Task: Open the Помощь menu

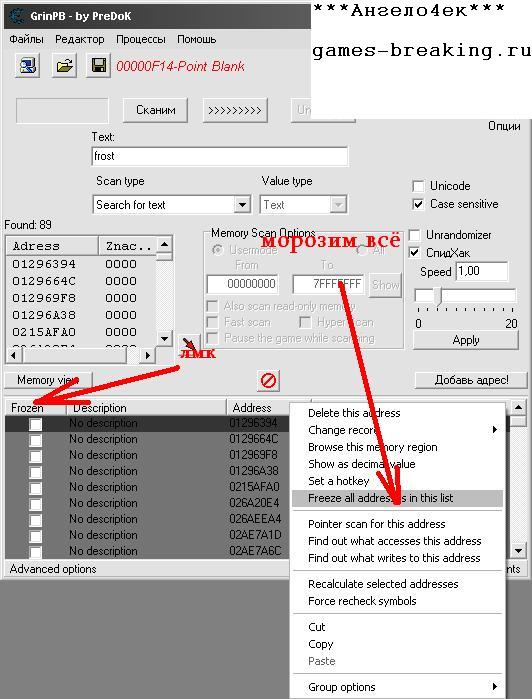Action: tap(197, 39)
